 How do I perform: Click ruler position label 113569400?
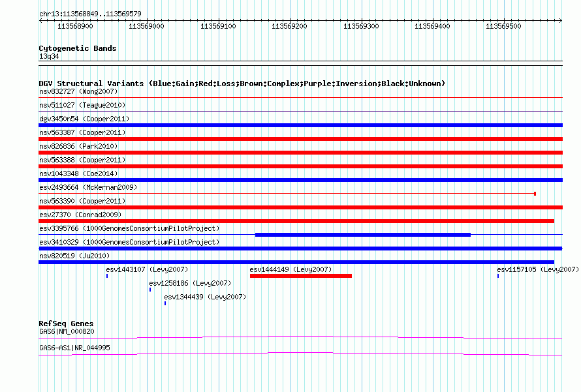(x=432, y=26)
